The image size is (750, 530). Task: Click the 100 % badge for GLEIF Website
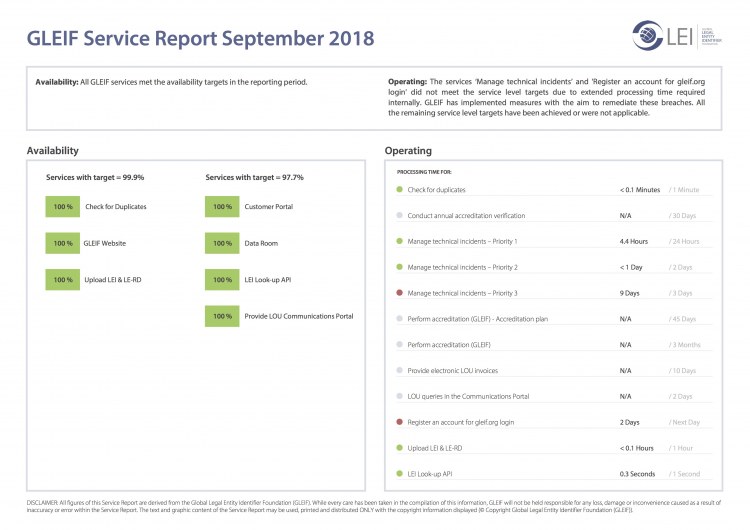(64, 243)
